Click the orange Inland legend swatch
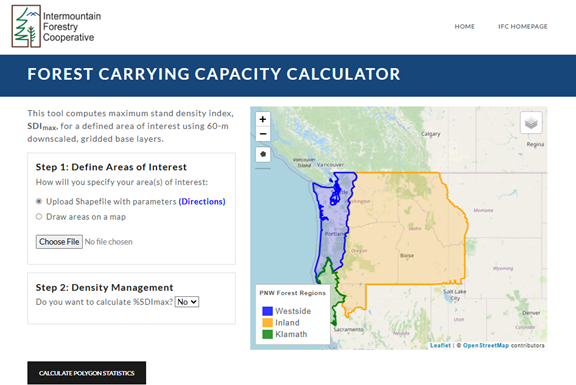 tap(267, 323)
